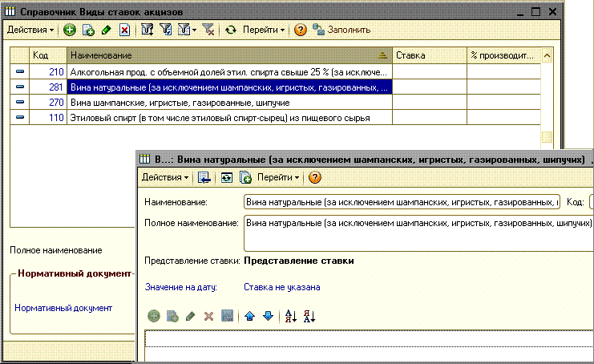
Task: Select row Вина шампанские, игристые, газированные
Action: pyautogui.click(x=275, y=103)
